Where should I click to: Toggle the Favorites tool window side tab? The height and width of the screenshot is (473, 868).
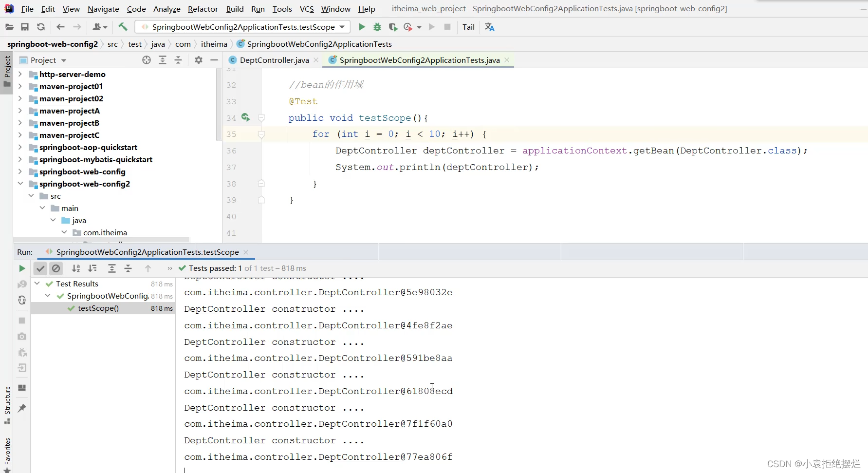coord(7,455)
